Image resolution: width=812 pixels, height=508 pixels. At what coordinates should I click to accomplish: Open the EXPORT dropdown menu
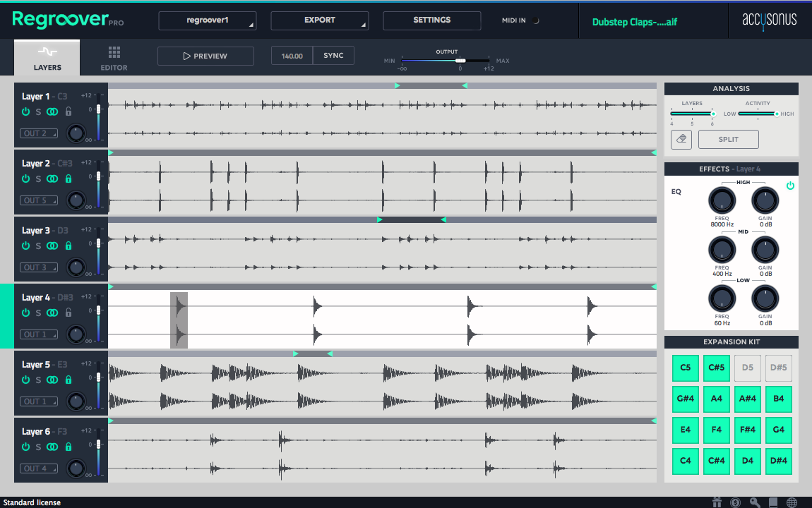click(320, 20)
